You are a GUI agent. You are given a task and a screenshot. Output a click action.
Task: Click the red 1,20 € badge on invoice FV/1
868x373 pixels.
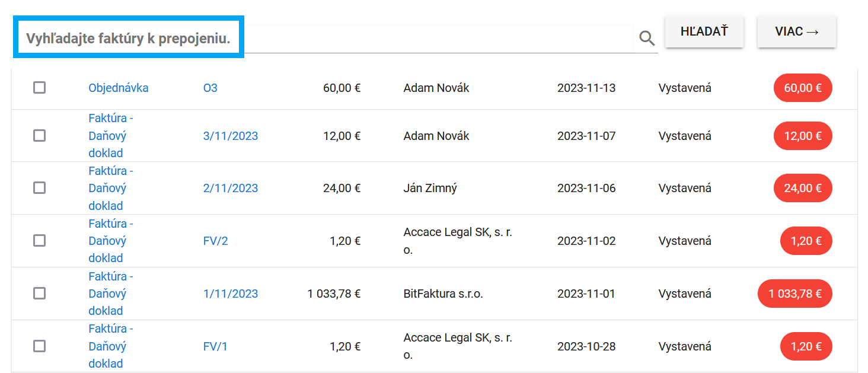pyautogui.click(x=806, y=346)
